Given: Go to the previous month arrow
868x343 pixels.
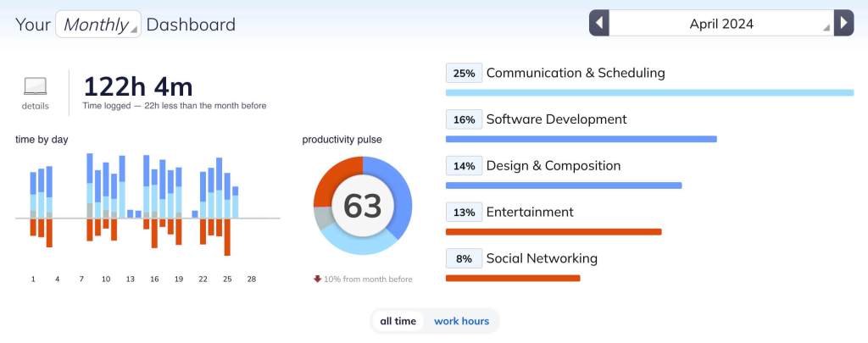Looking at the screenshot, I should (599, 23).
